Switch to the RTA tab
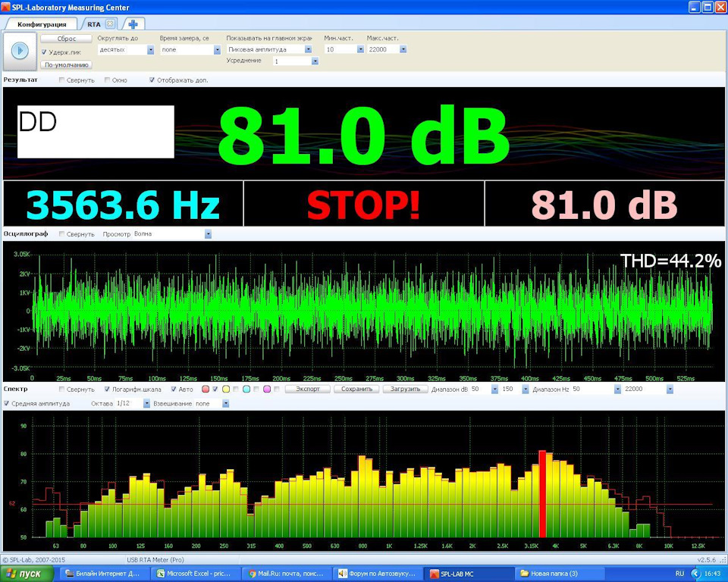Image resolution: width=728 pixels, height=582 pixels. (x=94, y=24)
